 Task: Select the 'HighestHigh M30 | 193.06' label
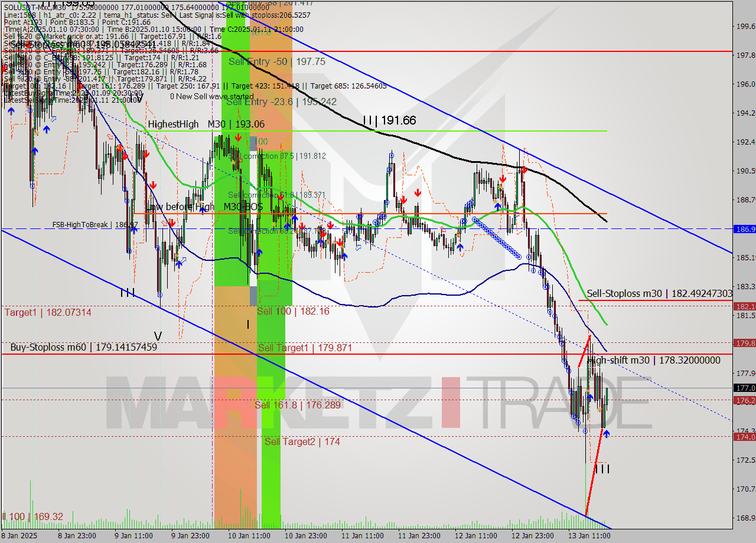coord(206,124)
